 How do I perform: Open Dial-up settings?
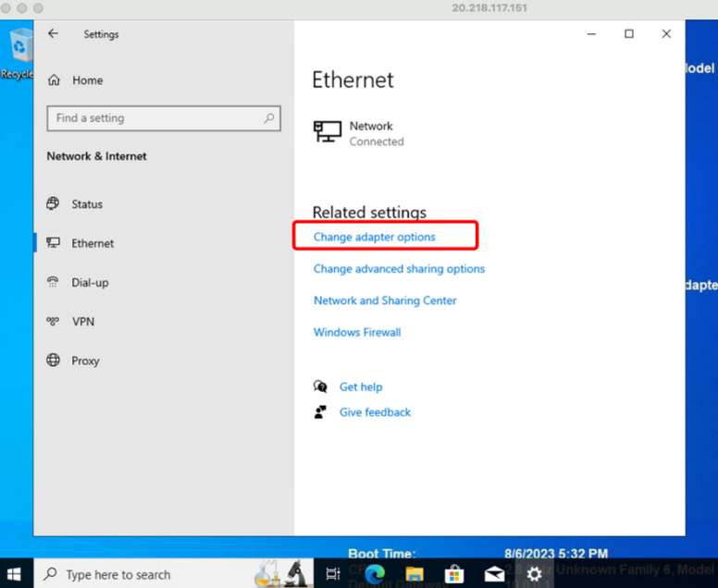pyautogui.click(x=90, y=283)
